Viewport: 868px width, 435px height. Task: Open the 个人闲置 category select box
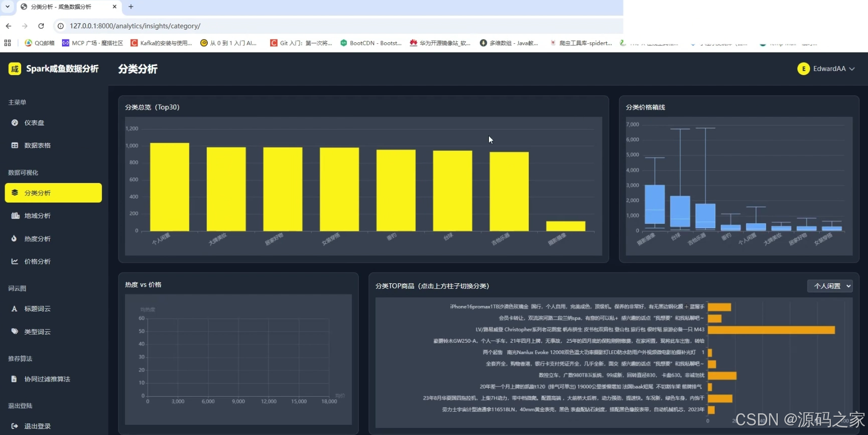point(830,286)
